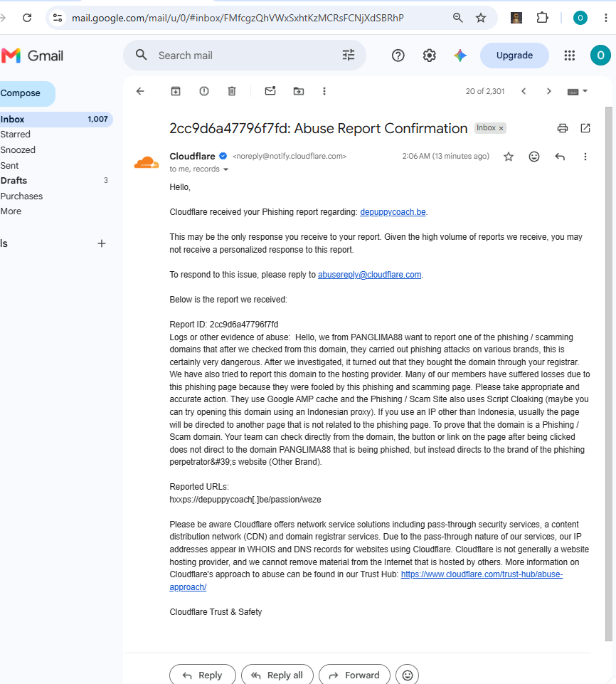This screenshot has width=616, height=684.
Task: Click the zoom magnifier icon in address bar
Action: [458, 18]
